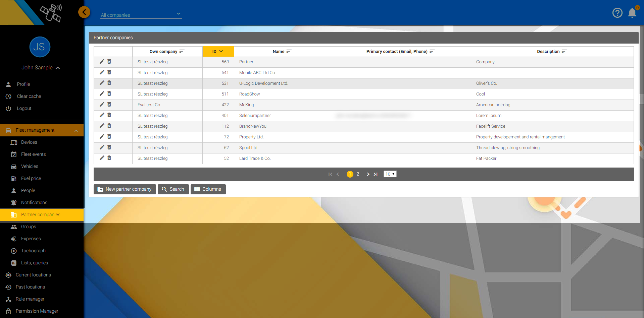Click the help question mark icon
Screen dimensions: 644x318
(617, 13)
